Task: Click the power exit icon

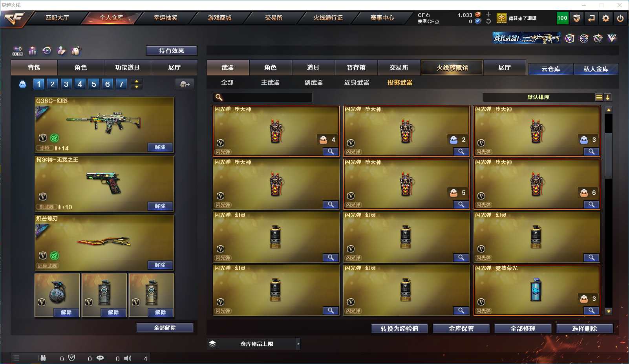Action: click(x=620, y=18)
